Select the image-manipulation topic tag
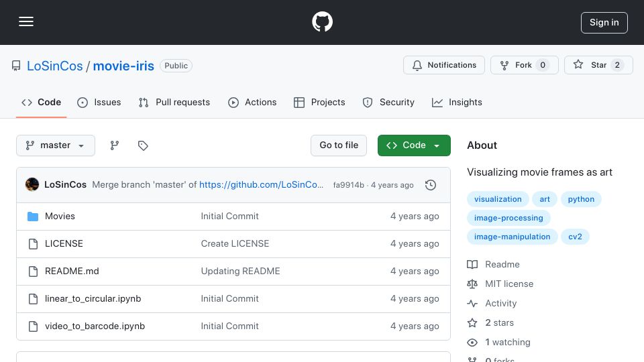This screenshot has width=644, height=362. click(x=512, y=237)
